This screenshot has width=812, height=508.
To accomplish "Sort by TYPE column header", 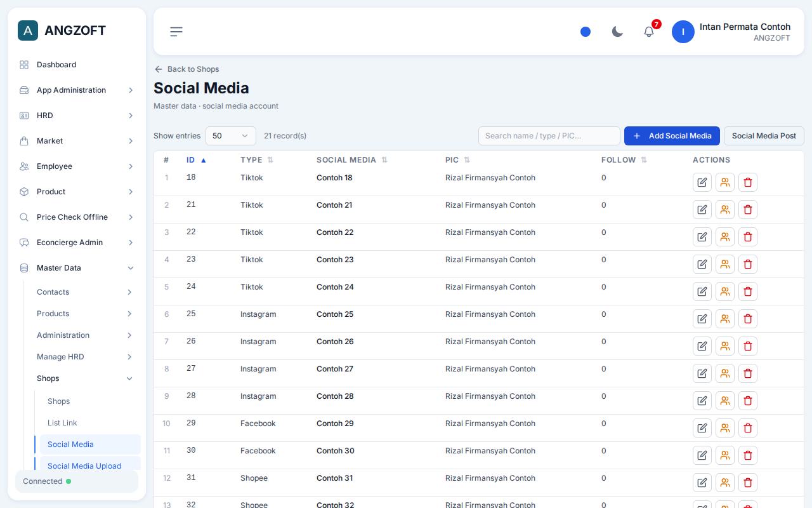I will (x=256, y=160).
